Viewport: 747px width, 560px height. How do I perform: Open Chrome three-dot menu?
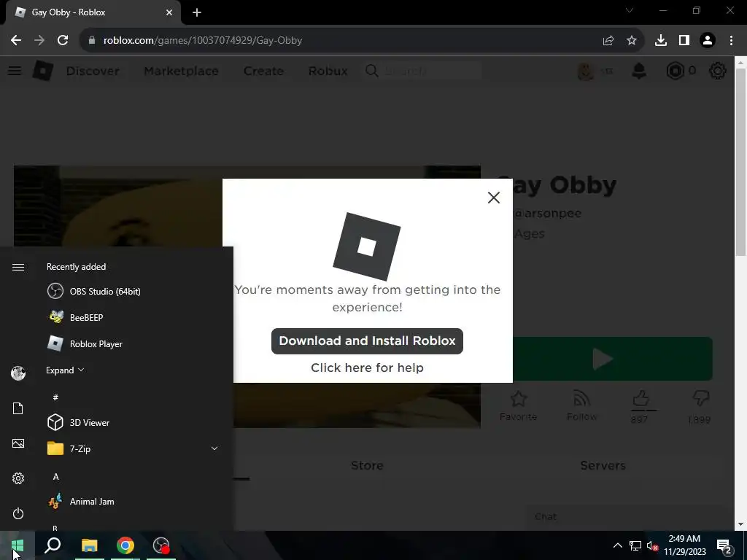pos(731,41)
